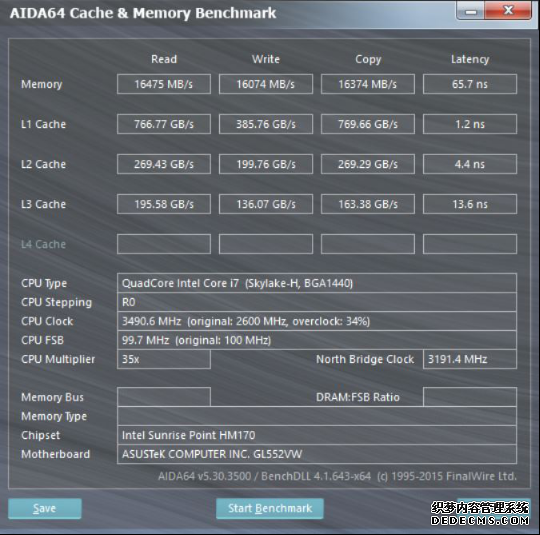The image size is (540, 535).
Task: Click the empty L4 Cache Latency field
Action: click(x=470, y=244)
